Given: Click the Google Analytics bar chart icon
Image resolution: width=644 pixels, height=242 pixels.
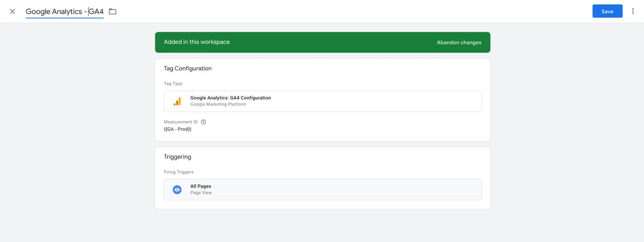Looking at the screenshot, I should 177,101.
